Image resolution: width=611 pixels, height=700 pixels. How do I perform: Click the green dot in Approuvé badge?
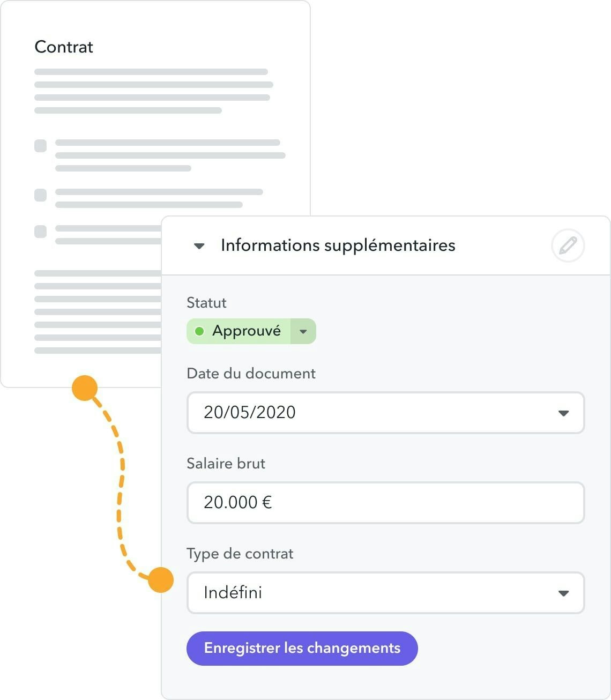[199, 331]
